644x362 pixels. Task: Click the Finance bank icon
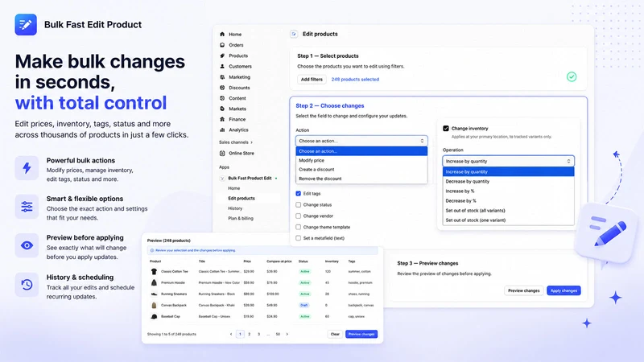point(222,119)
